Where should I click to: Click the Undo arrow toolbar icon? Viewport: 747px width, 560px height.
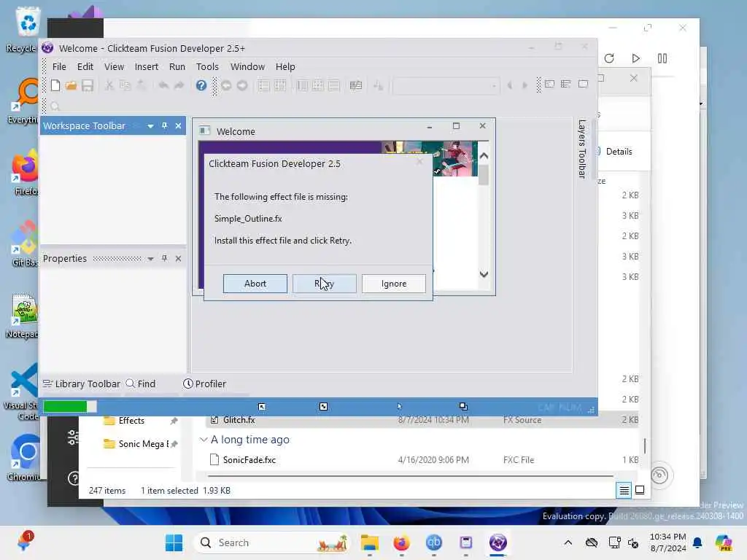click(163, 85)
